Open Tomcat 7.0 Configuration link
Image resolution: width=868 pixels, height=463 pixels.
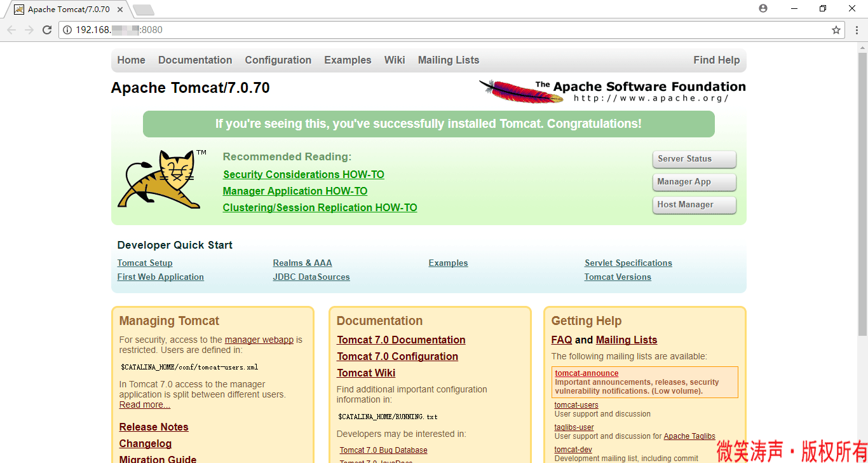click(398, 356)
